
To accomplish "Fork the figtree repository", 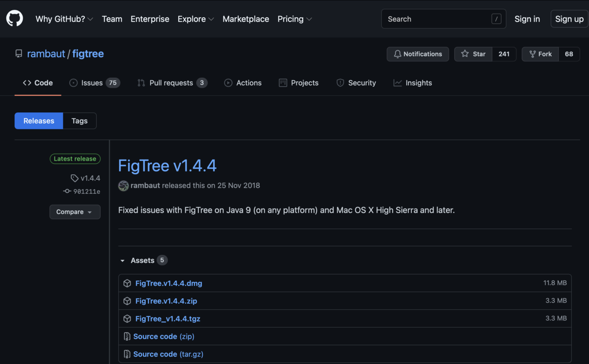I will coord(540,54).
